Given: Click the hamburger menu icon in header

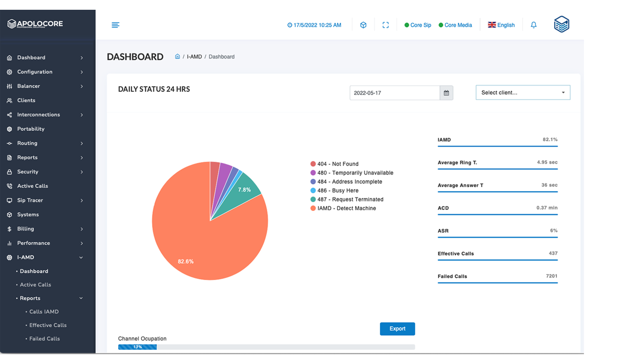Looking at the screenshot, I should [115, 25].
